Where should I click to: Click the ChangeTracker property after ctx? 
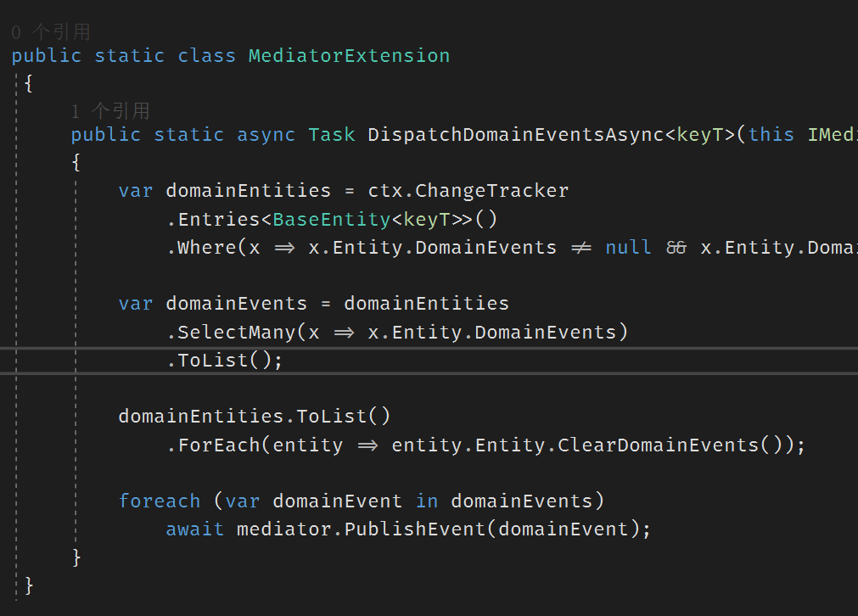pos(491,191)
